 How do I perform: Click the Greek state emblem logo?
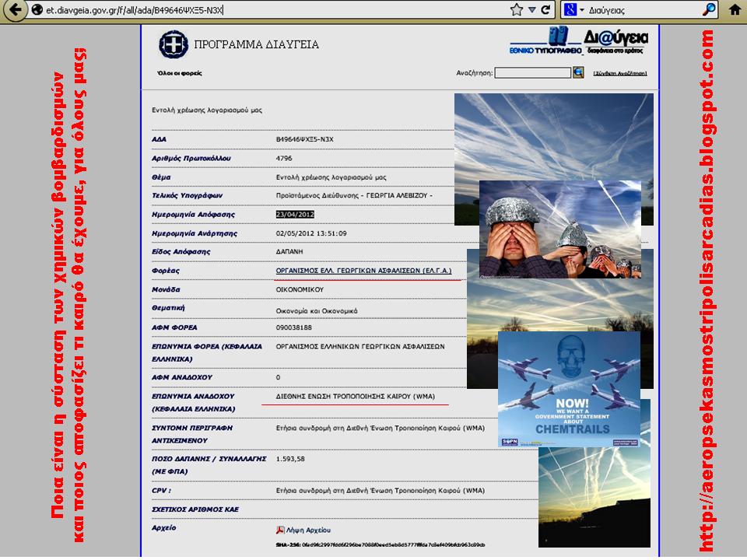coord(174,45)
